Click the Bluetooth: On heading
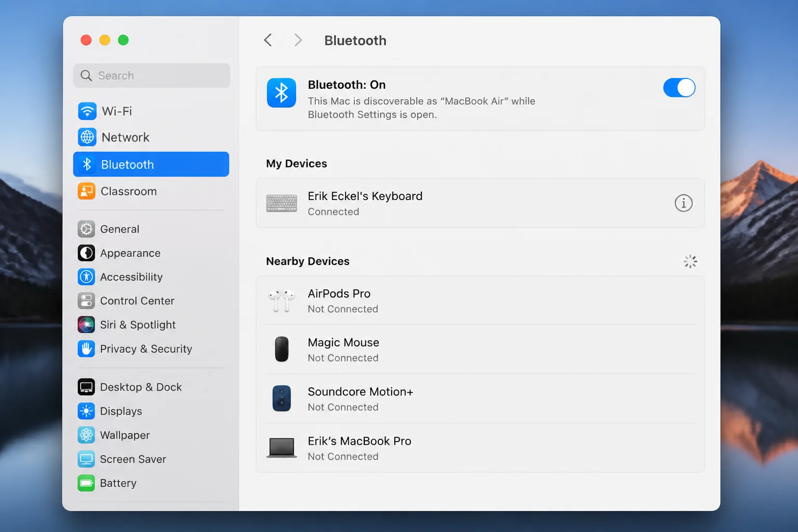Image resolution: width=798 pixels, height=532 pixels. (347, 85)
